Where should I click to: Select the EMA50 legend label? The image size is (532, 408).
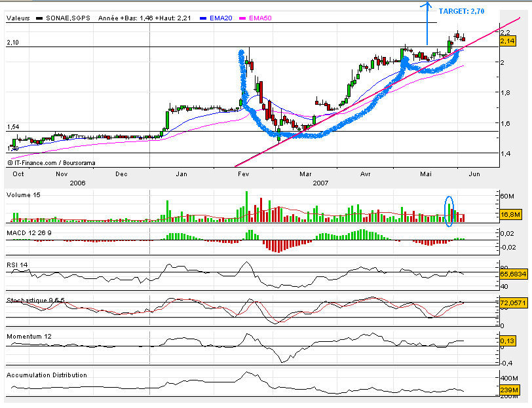point(260,18)
